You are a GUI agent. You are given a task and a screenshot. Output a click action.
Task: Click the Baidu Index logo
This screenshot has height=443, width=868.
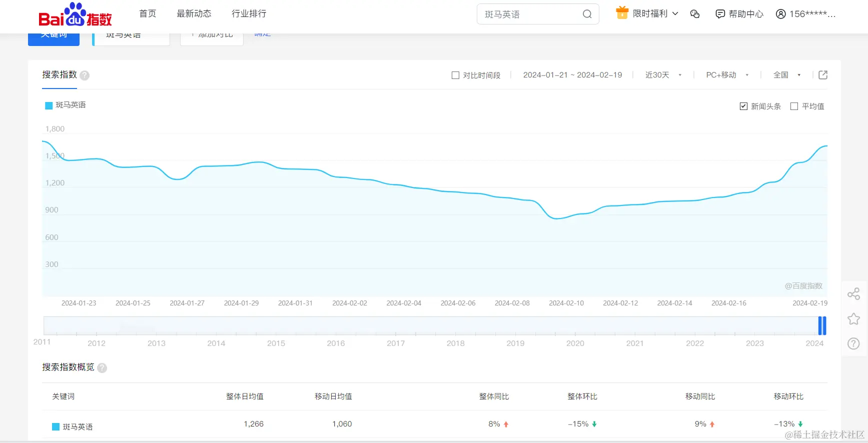click(76, 14)
